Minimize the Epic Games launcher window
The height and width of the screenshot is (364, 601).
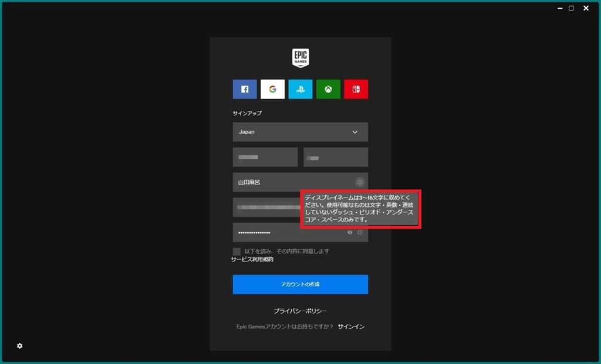click(560, 8)
